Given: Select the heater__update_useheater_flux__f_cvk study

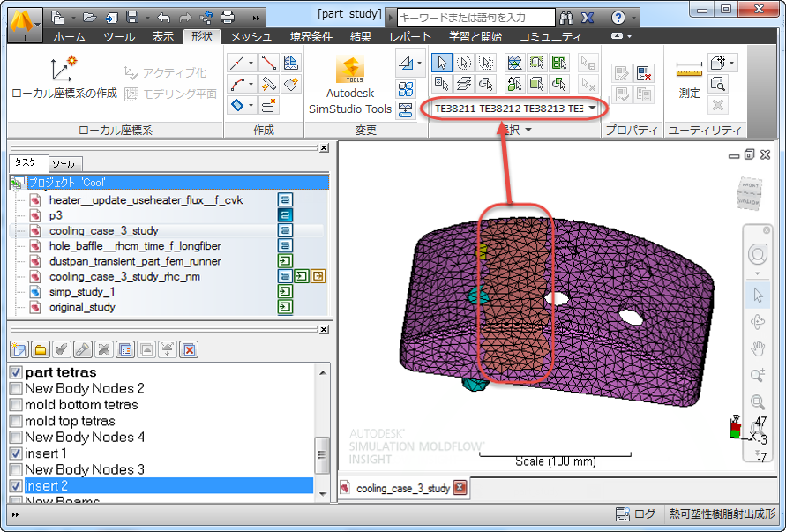Looking at the screenshot, I should (x=146, y=200).
